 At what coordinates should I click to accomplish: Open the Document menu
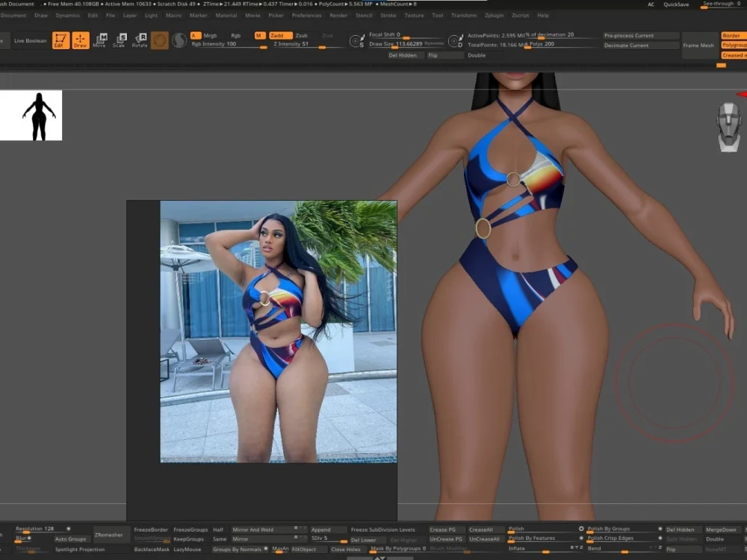pyautogui.click(x=13, y=15)
